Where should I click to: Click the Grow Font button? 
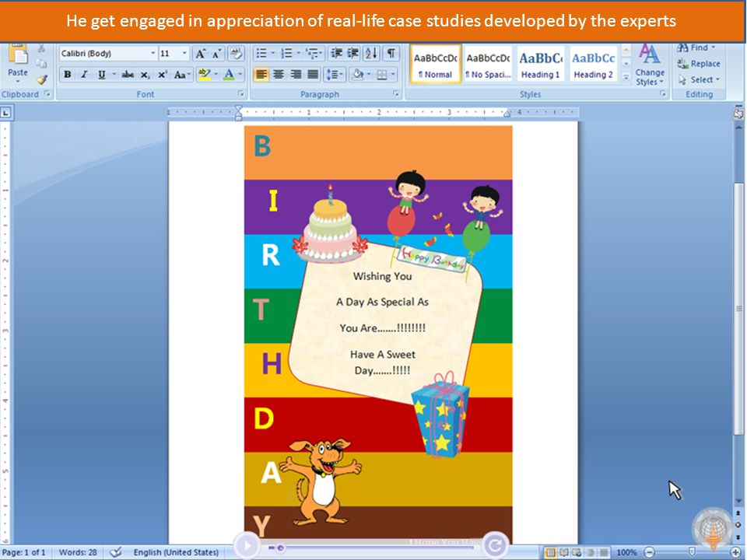[x=201, y=54]
